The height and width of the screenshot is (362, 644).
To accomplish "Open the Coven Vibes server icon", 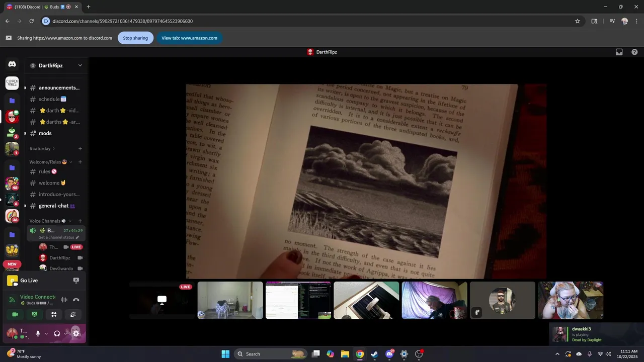I will 12,83.
